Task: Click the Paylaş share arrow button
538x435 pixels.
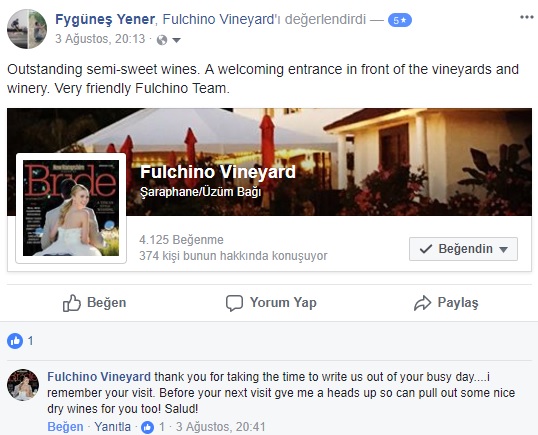Action: 446,303
